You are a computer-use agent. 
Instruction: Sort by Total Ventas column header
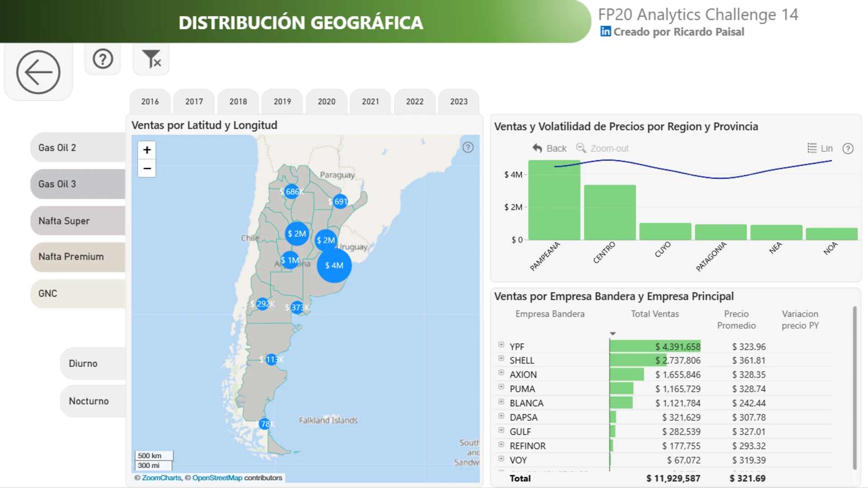tap(655, 314)
